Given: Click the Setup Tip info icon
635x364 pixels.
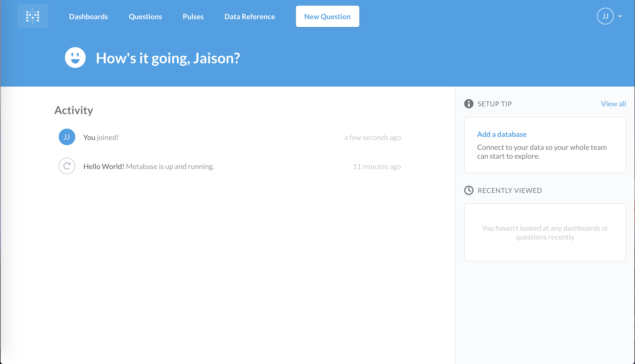Looking at the screenshot, I should 469,104.
